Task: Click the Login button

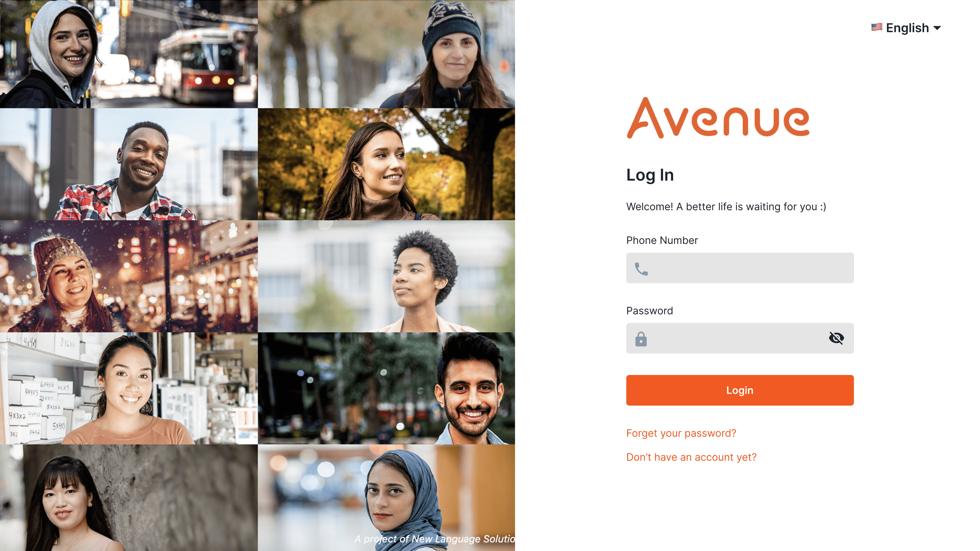Action: pos(740,390)
